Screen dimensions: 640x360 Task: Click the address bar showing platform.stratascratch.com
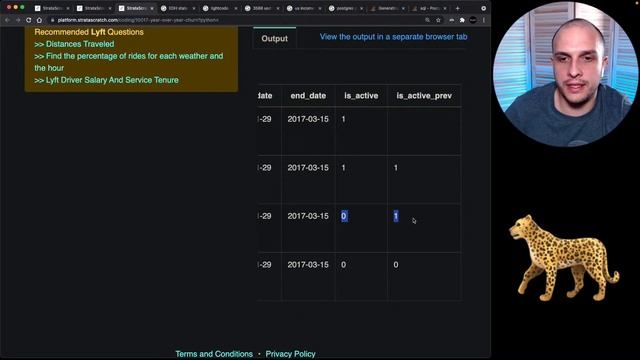(x=237, y=20)
